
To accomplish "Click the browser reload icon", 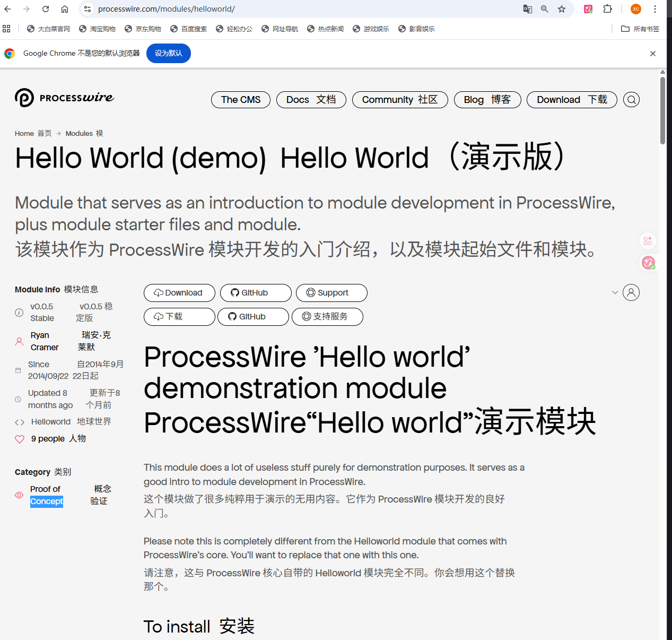I will tap(46, 9).
